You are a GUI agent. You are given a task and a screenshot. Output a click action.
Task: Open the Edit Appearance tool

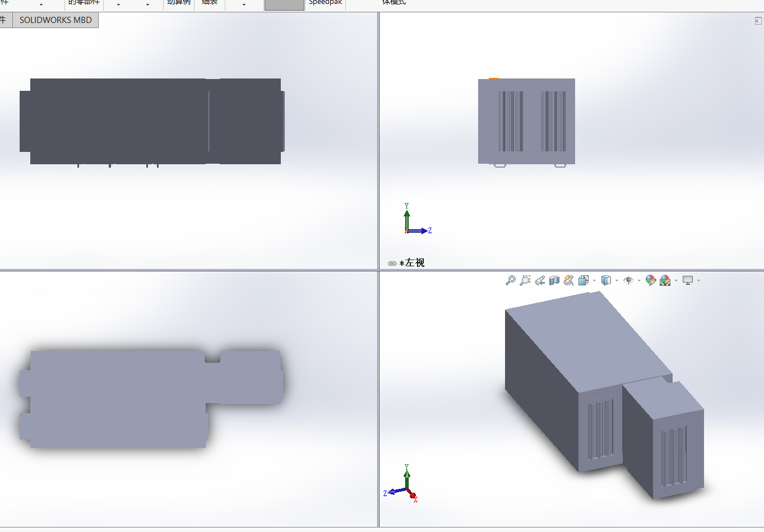point(651,280)
